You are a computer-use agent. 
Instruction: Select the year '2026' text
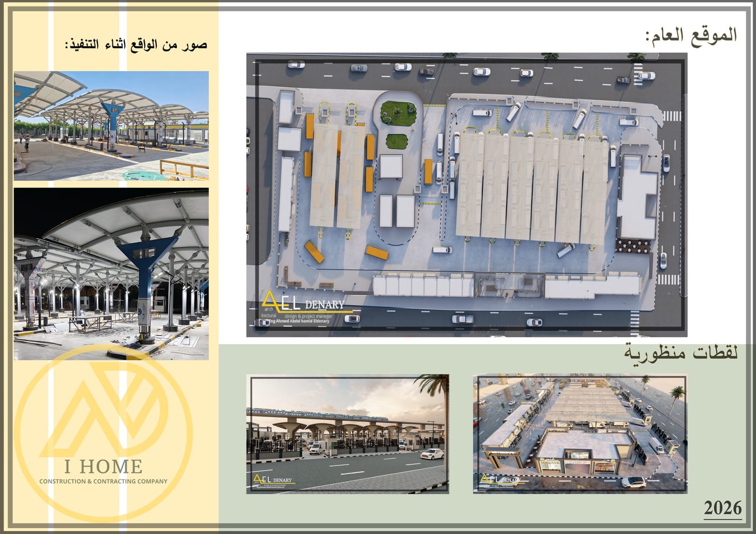click(x=723, y=508)
